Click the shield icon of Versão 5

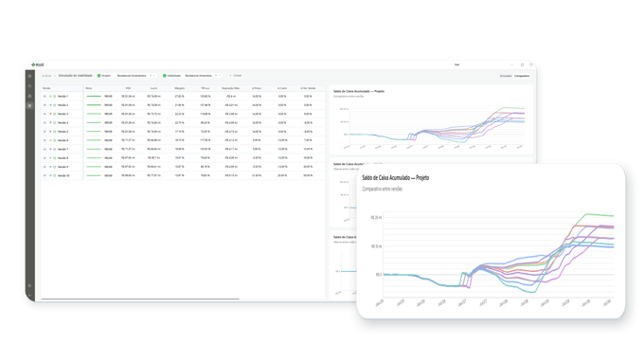(x=55, y=132)
